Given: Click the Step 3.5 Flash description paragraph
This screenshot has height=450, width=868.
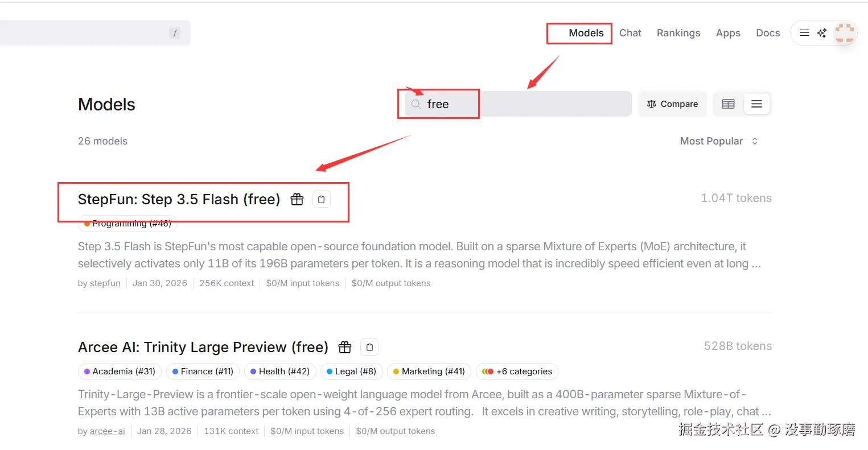Looking at the screenshot, I should point(419,255).
